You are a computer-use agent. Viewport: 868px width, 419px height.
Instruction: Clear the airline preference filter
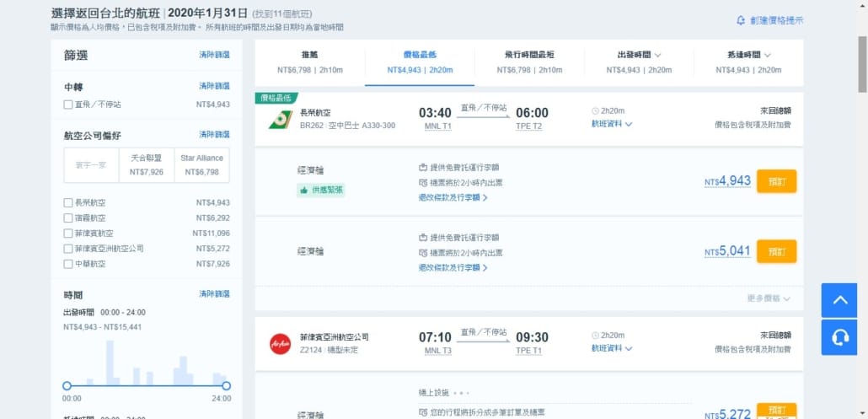tap(214, 135)
